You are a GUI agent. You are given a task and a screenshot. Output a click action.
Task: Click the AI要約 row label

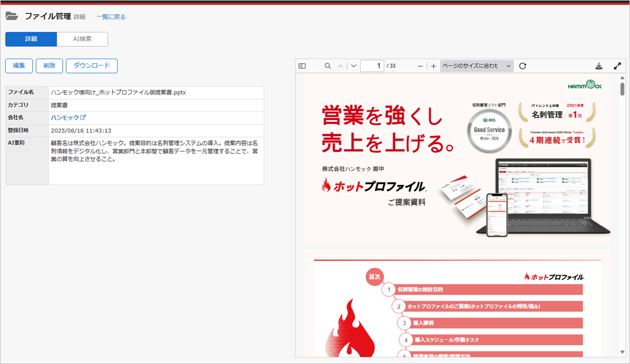pos(16,143)
